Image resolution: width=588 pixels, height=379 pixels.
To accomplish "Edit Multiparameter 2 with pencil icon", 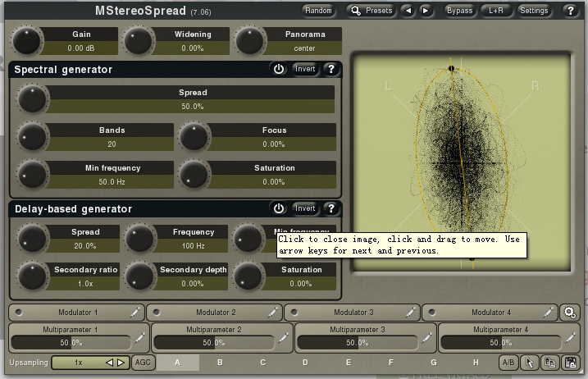I will click(283, 338).
